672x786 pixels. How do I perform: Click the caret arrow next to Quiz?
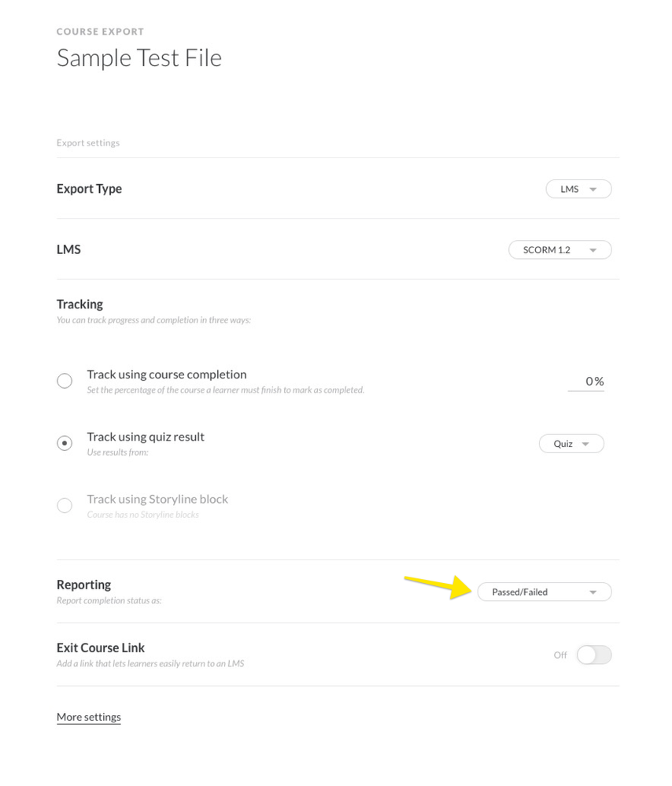585,445
